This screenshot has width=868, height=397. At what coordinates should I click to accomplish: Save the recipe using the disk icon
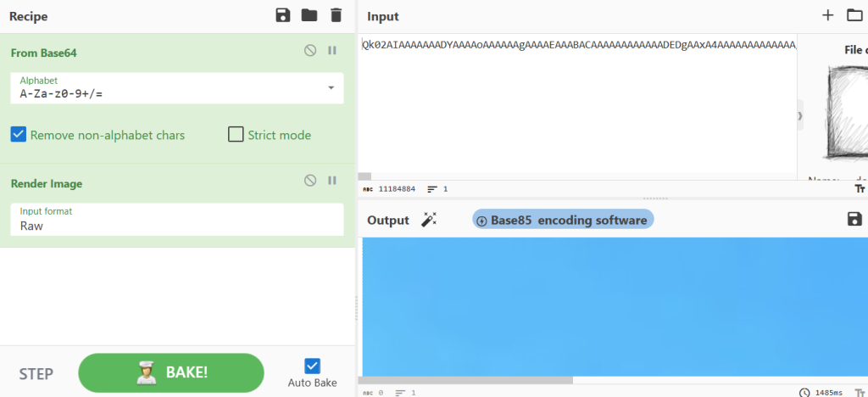tap(283, 15)
